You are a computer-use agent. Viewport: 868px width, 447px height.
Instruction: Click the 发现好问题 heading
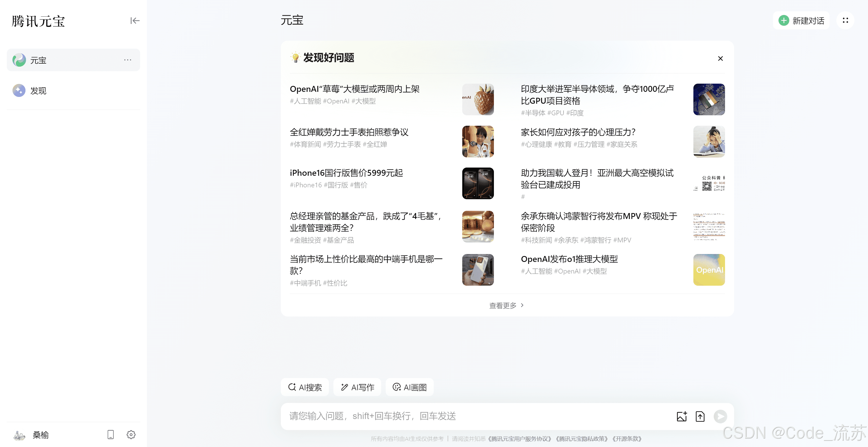pyautogui.click(x=328, y=58)
